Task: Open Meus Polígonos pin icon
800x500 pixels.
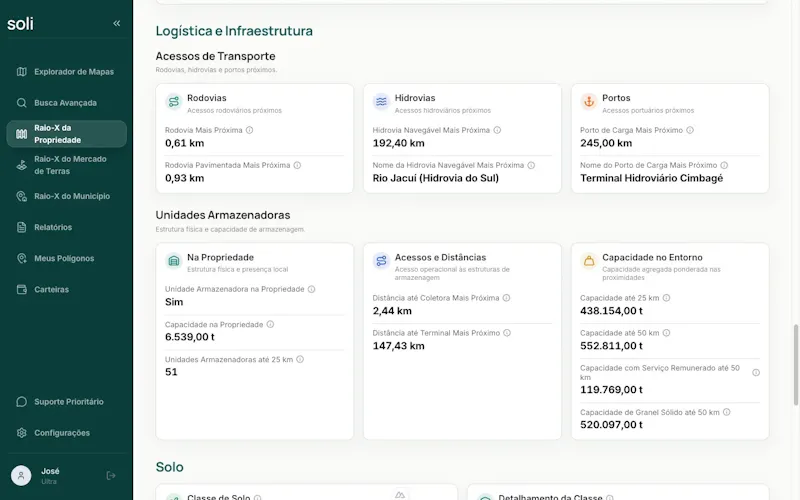Action: [21, 259]
